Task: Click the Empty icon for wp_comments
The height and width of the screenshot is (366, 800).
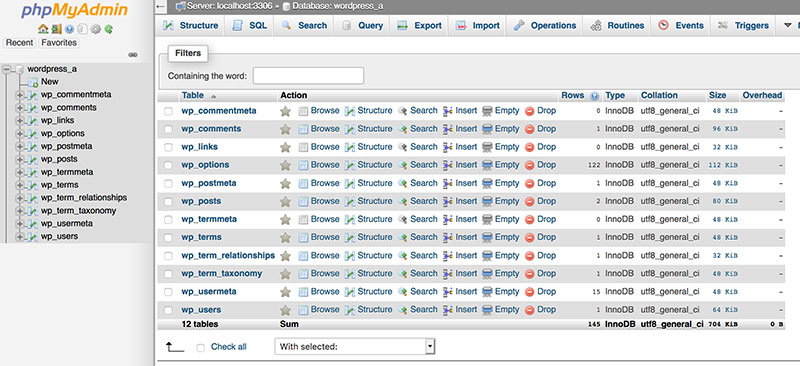Action: pyautogui.click(x=487, y=129)
